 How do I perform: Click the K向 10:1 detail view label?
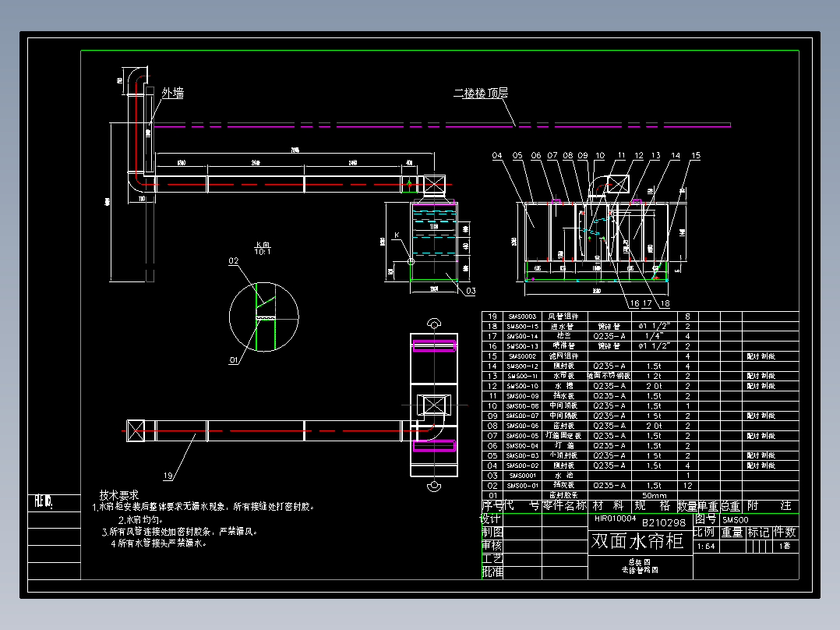click(x=263, y=248)
